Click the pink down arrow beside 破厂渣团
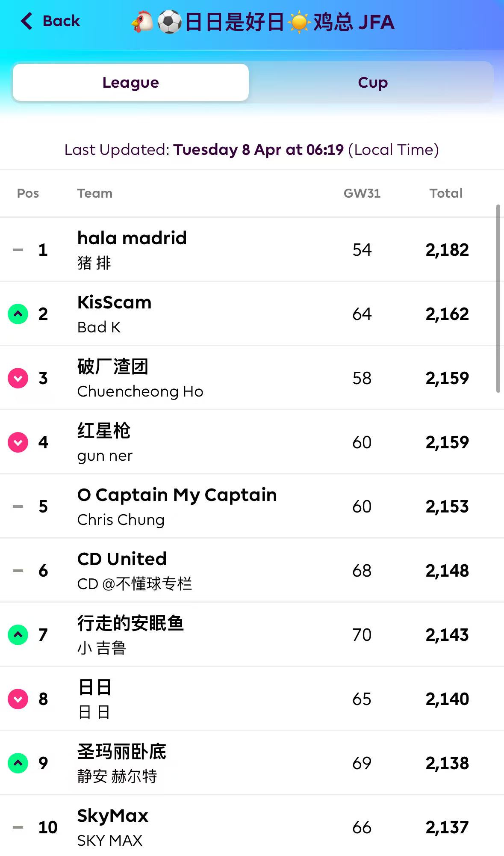504x856 pixels. 18,378
